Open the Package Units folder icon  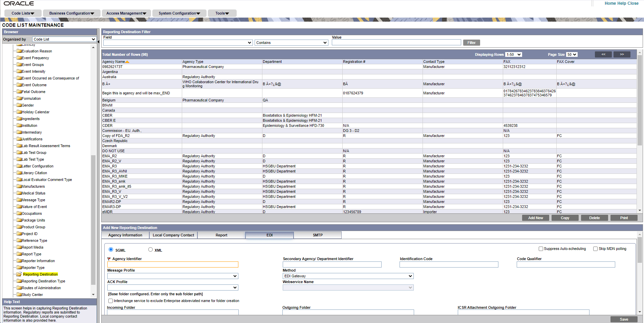[19, 220]
